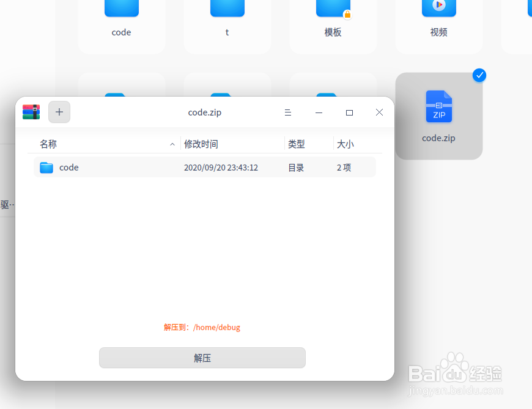
Task: Sort by 类型 column header
Action: click(296, 144)
